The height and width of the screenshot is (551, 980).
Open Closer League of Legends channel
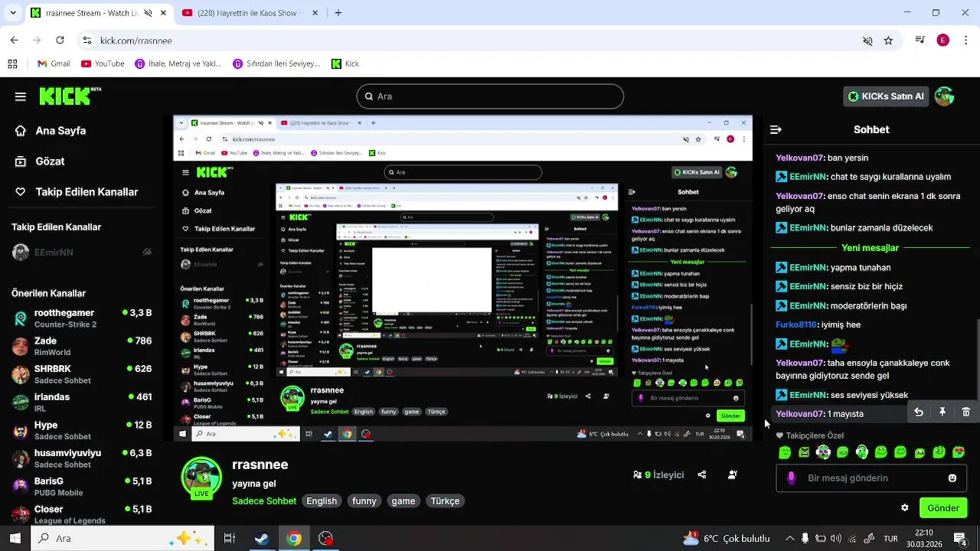[x=82, y=514]
